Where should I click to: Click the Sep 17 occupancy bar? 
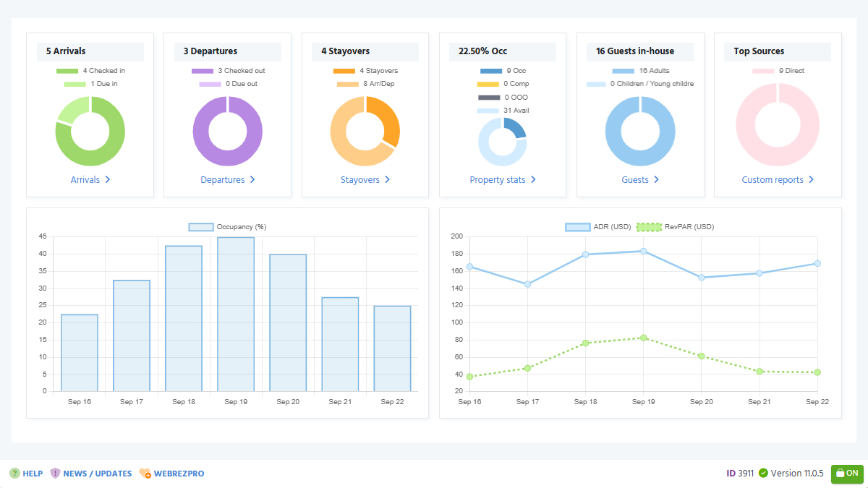(132, 335)
